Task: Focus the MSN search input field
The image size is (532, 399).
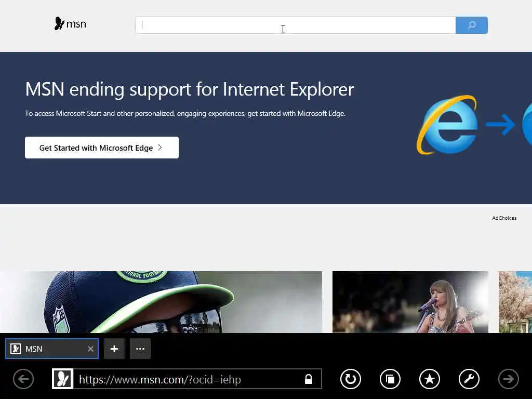Action: (x=295, y=25)
